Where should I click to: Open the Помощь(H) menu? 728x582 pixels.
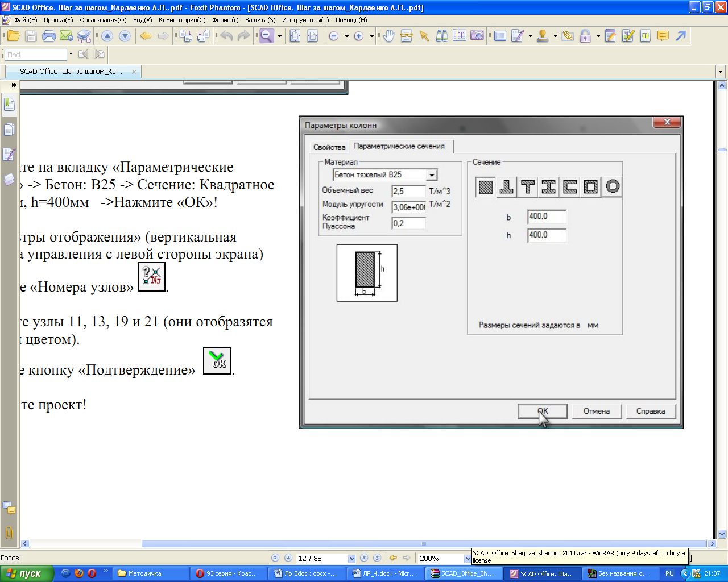click(351, 20)
